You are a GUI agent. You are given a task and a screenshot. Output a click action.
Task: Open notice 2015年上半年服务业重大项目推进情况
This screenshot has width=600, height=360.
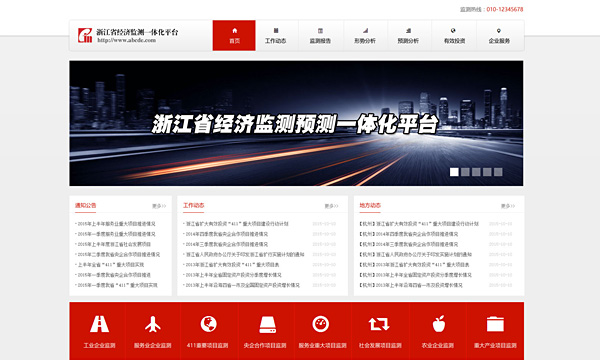[x=116, y=224]
